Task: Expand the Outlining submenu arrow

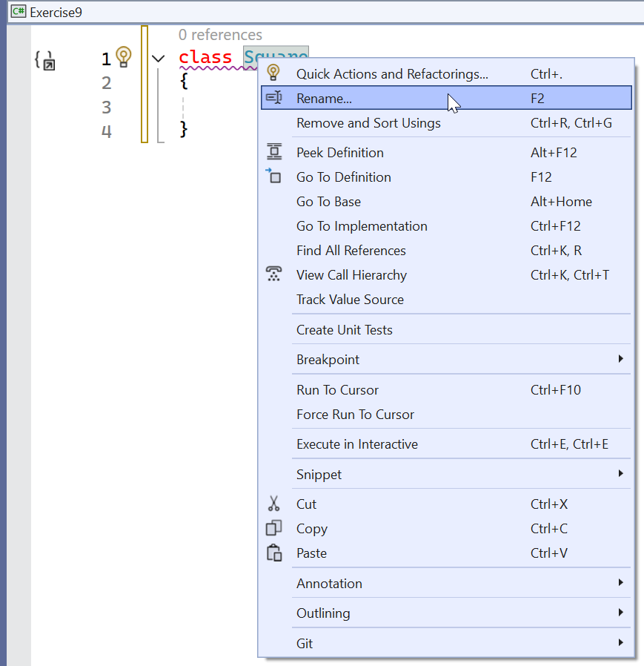Action: [x=620, y=612]
